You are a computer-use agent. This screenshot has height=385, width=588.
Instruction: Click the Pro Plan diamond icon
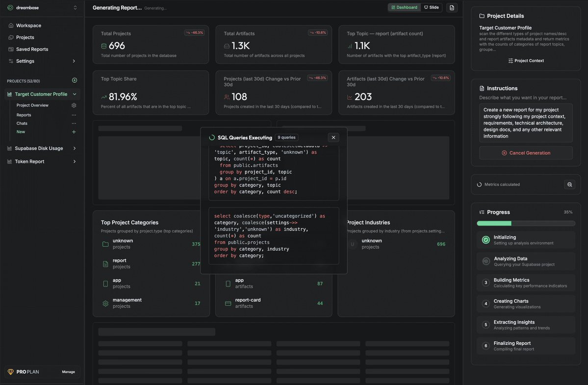coord(10,372)
